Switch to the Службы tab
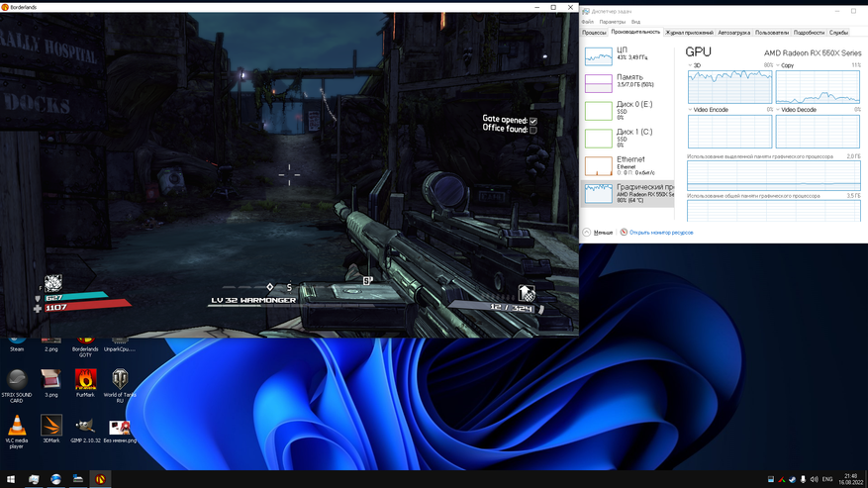Screen dimensions: 868x488 click(838, 33)
